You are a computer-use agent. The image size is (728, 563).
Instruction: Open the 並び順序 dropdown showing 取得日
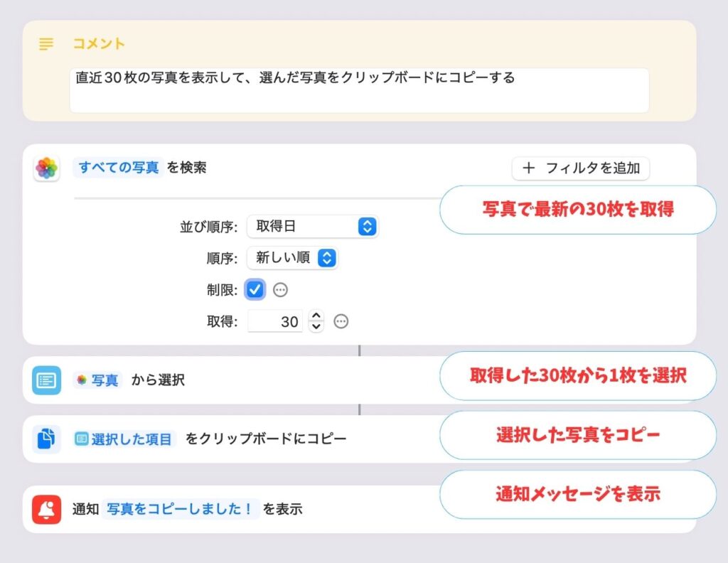click(x=313, y=227)
